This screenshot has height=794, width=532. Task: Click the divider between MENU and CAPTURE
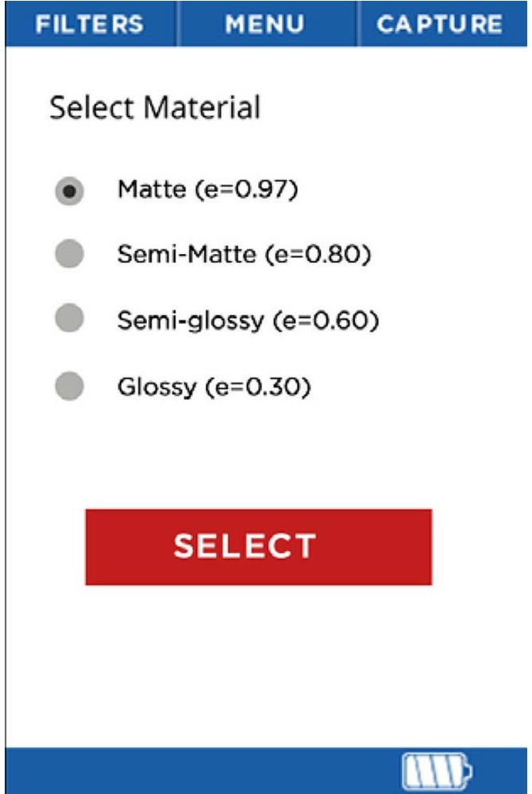coord(356,24)
